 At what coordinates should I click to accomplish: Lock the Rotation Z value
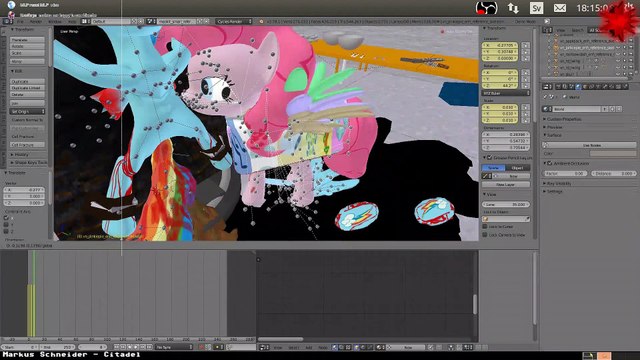click(x=525, y=86)
